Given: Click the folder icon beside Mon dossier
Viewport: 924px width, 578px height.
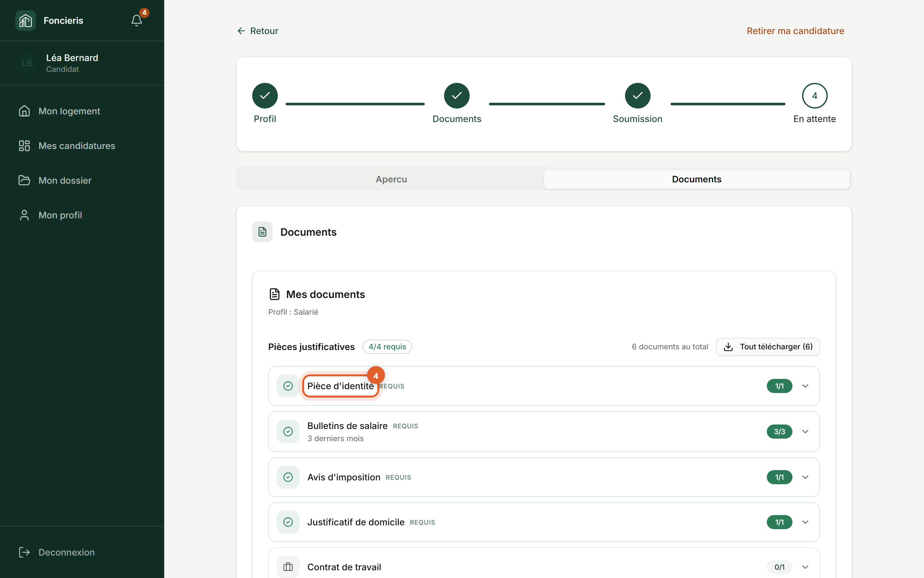Looking at the screenshot, I should 24,180.
